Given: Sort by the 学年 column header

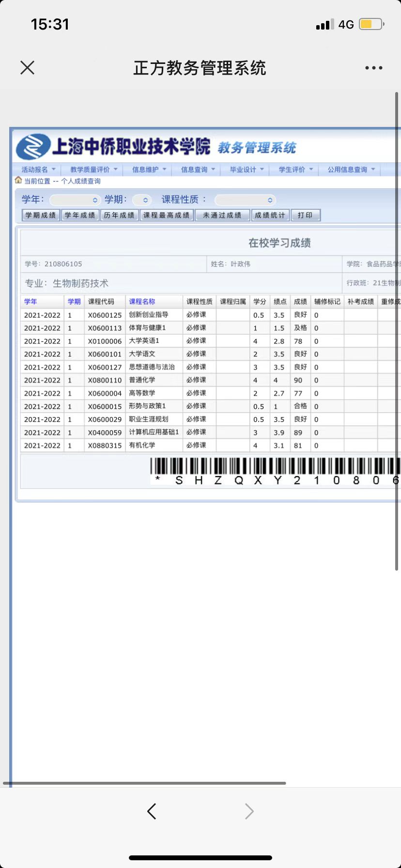Looking at the screenshot, I should click(x=31, y=301).
